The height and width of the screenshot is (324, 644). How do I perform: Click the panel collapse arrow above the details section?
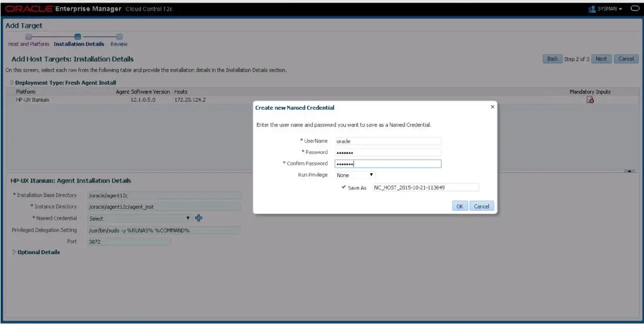(x=629, y=171)
